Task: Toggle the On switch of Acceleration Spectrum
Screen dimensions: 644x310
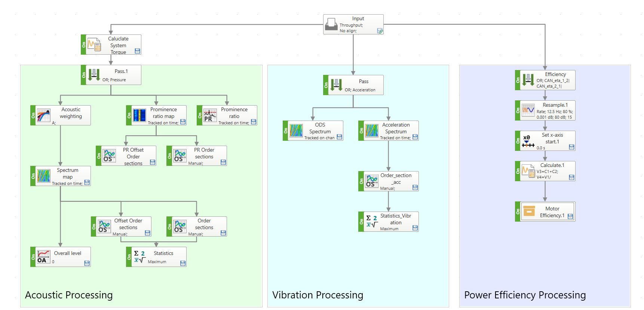Action: point(361,131)
